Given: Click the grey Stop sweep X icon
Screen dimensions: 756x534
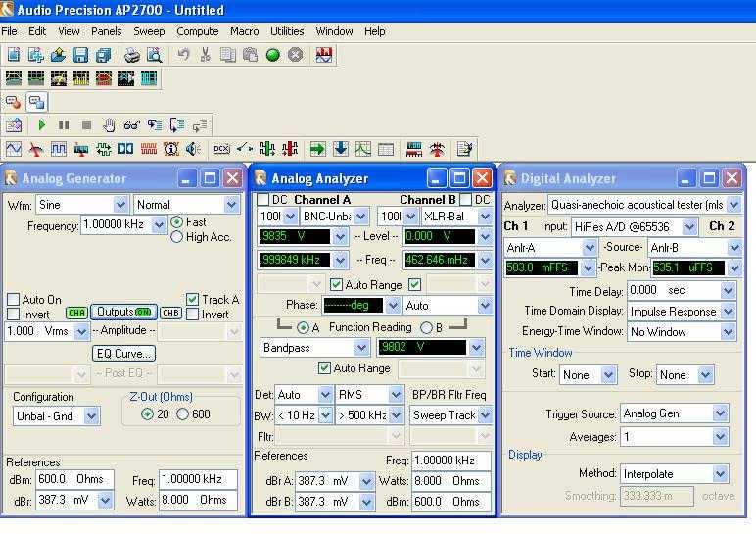Looking at the screenshot, I should coord(295,55).
